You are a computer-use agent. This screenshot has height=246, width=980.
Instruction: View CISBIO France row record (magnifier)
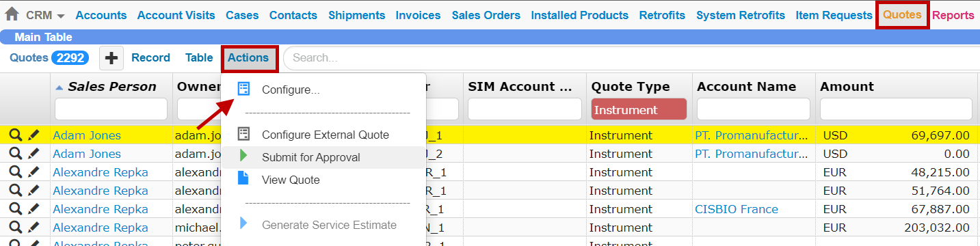15,209
